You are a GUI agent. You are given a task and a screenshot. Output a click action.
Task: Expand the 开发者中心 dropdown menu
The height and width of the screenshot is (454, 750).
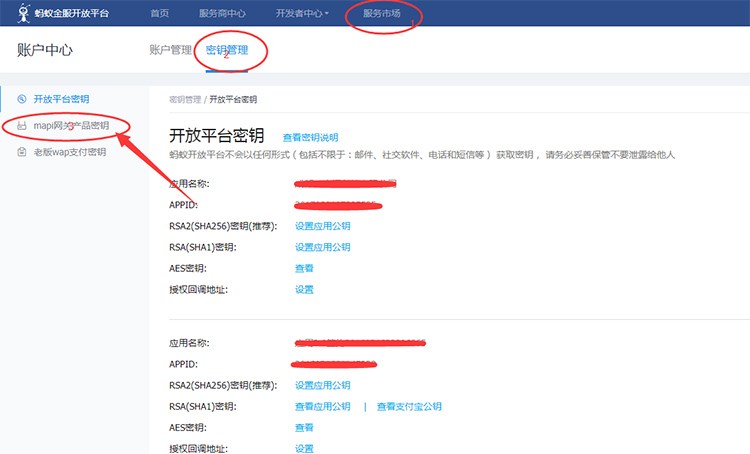302,13
